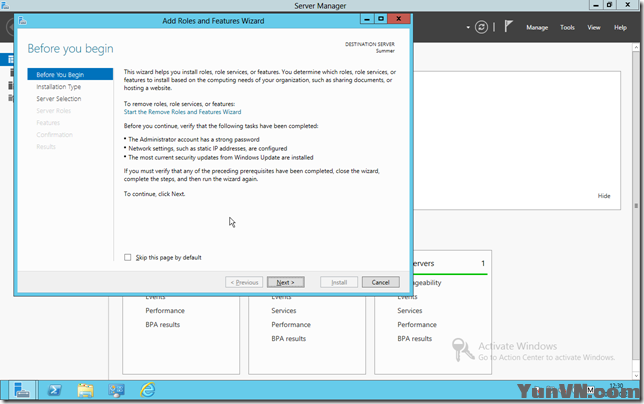This screenshot has height=404, width=644.
Task: Launch Internet Explorer from the taskbar
Action: 147,390
